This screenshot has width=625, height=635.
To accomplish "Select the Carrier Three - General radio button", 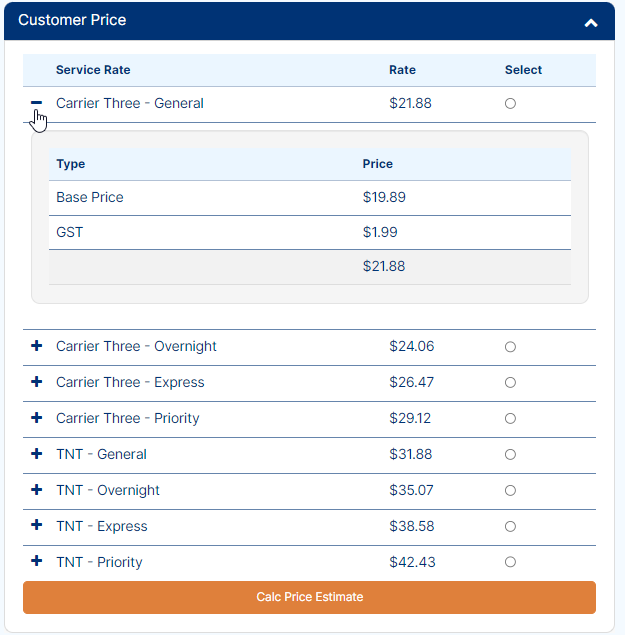I will [510, 104].
